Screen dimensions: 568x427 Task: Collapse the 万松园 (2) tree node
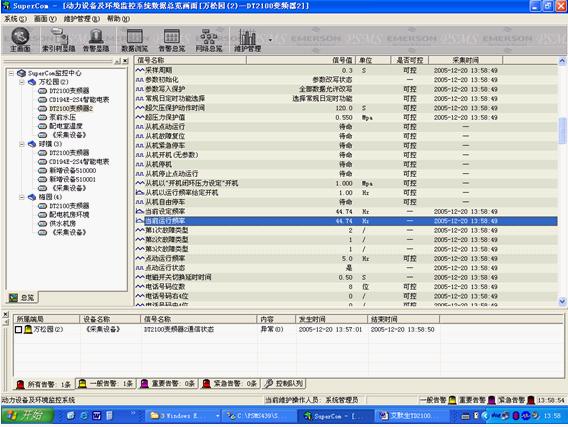click(22, 82)
